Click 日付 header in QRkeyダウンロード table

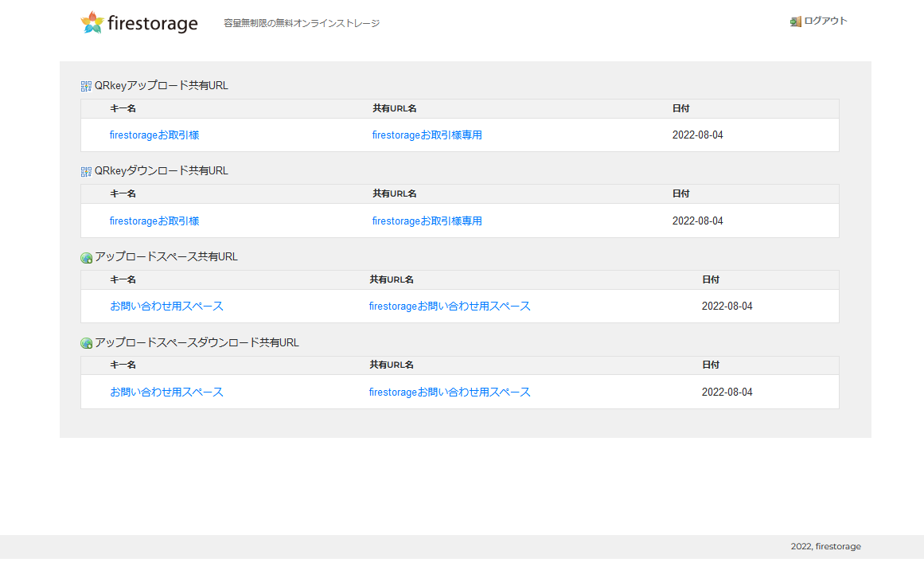(x=680, y=193)
